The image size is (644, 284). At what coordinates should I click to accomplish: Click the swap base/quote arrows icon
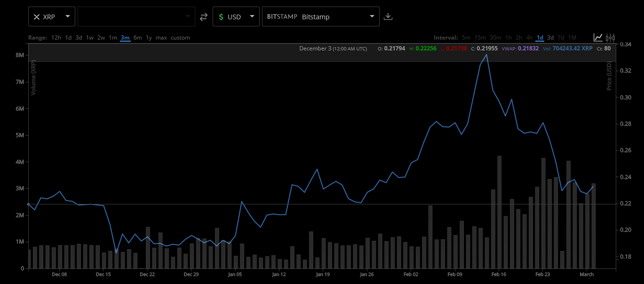click(203, 16)
